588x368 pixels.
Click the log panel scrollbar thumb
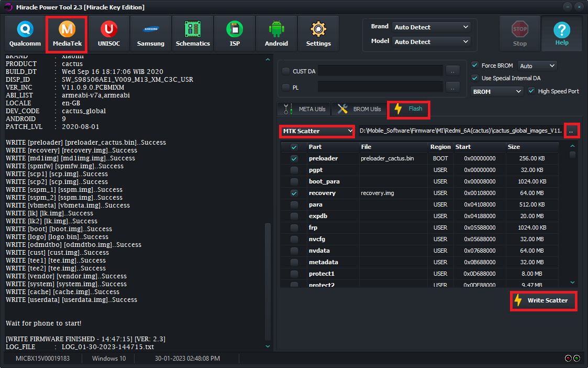coord(268,282)
